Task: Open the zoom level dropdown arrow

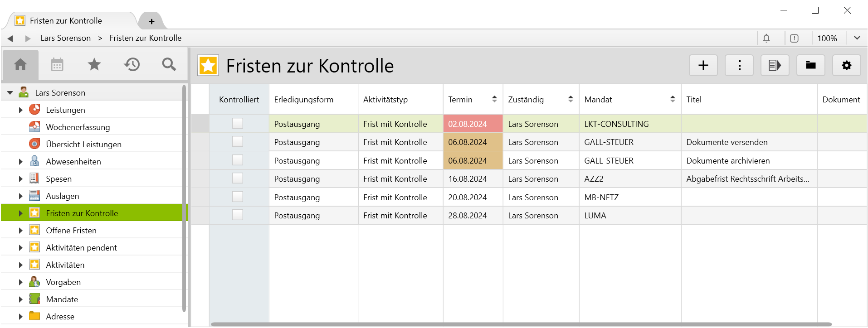Action: point(857,38)
